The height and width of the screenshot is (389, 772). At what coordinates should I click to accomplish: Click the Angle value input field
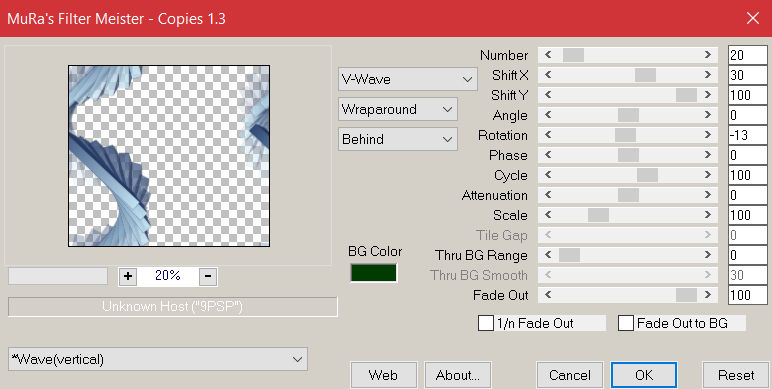pos(747,115)
